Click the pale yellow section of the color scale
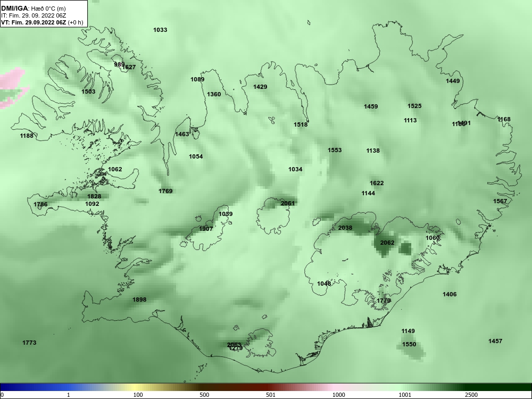The image size is (532, 399). coord(134,387)
